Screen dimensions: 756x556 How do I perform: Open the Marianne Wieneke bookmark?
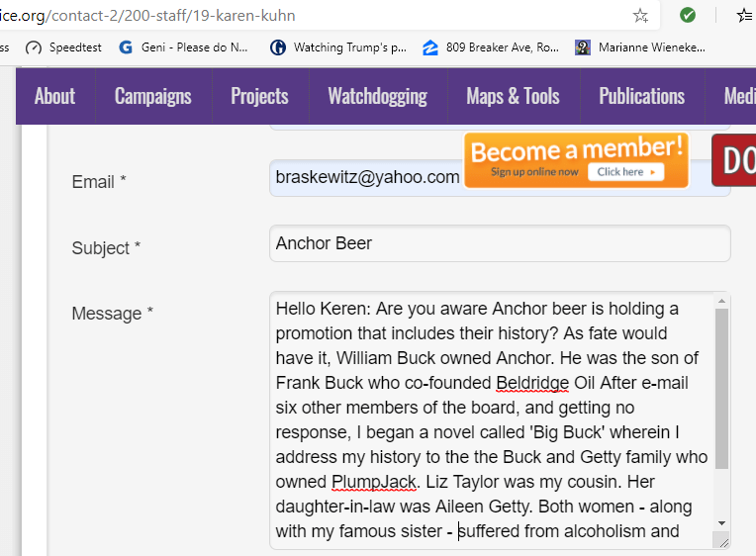click(640, 47)
